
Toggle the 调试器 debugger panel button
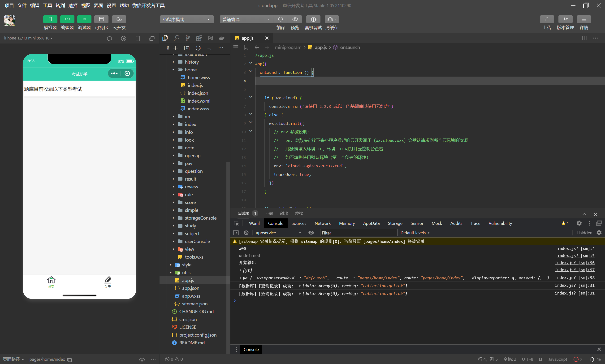(x=84, y=19)
